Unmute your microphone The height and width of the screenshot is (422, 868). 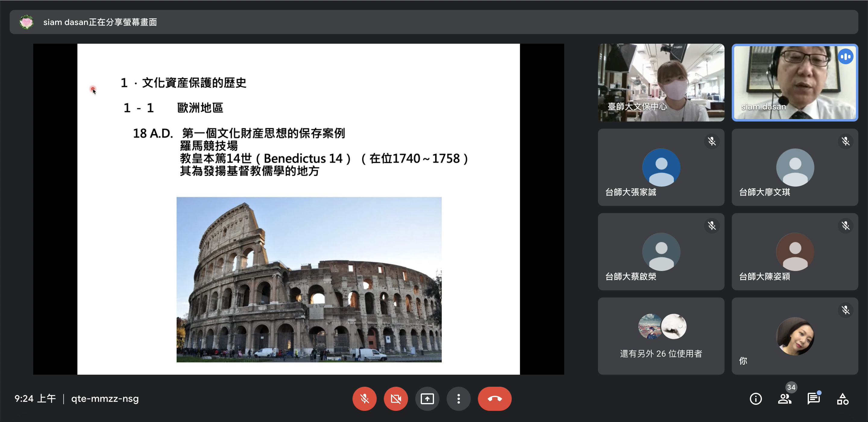[364, 399]
